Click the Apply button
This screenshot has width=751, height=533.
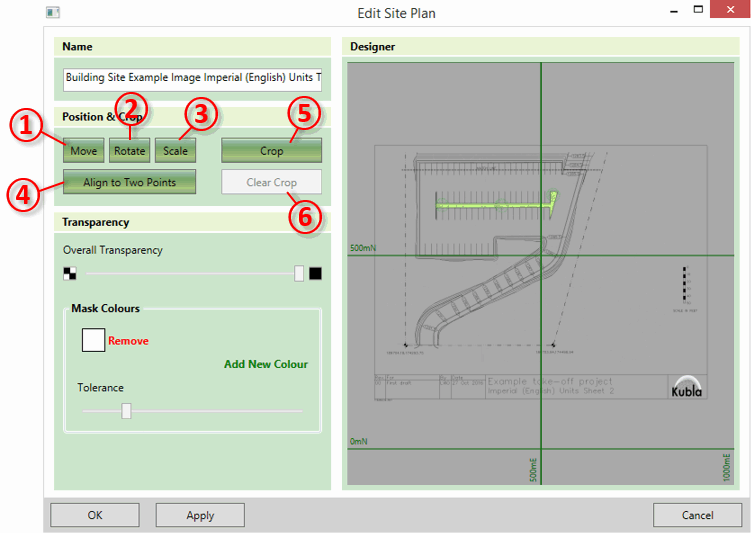point(200,515)
